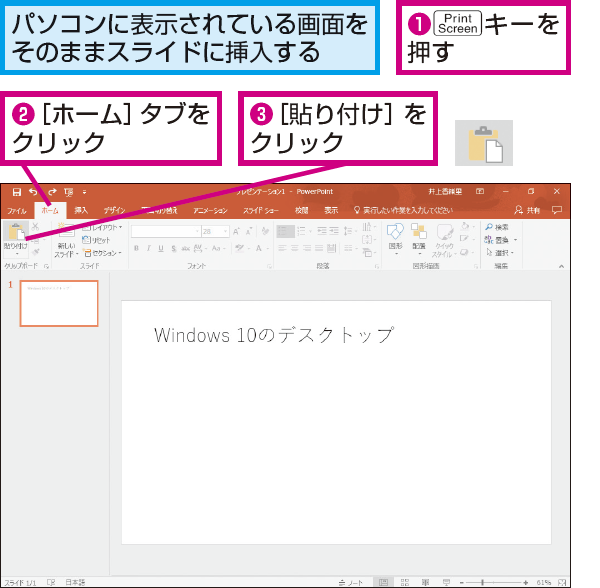Fit slide to window icon in status bar

click(x=562, y=582)
